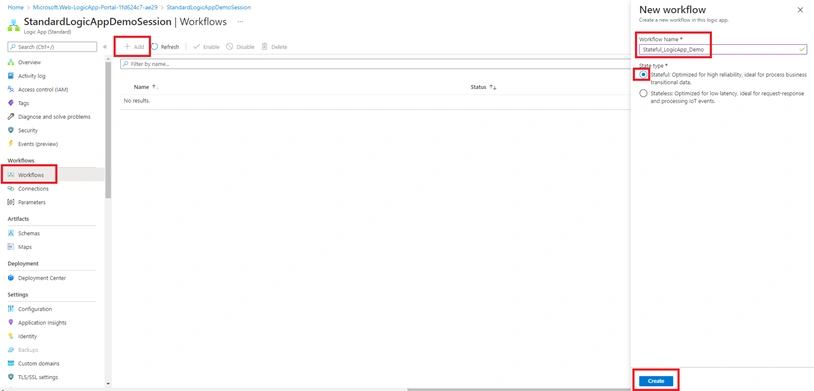Click the Access control (IAM) icon
Screen dimensions: 814x391
coord(11,89)
